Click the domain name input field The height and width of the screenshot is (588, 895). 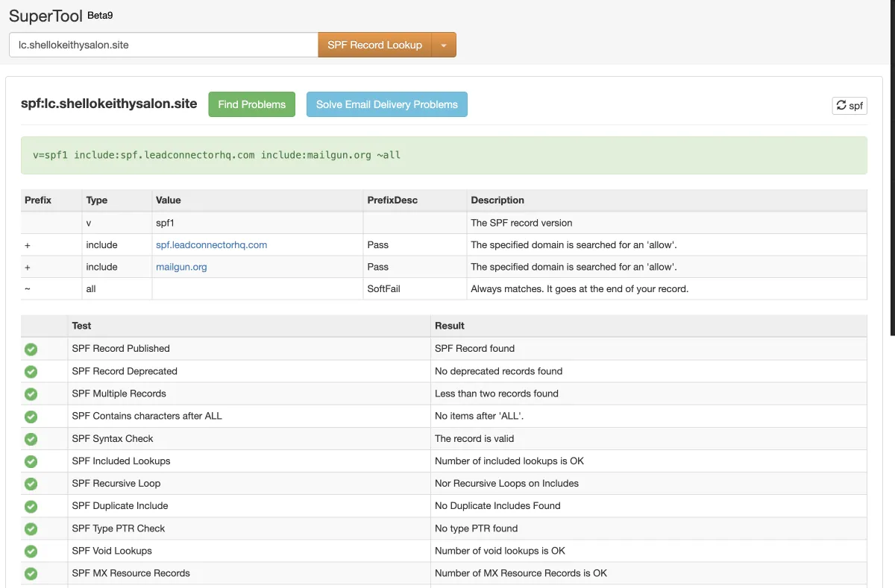tap(163, 45)
